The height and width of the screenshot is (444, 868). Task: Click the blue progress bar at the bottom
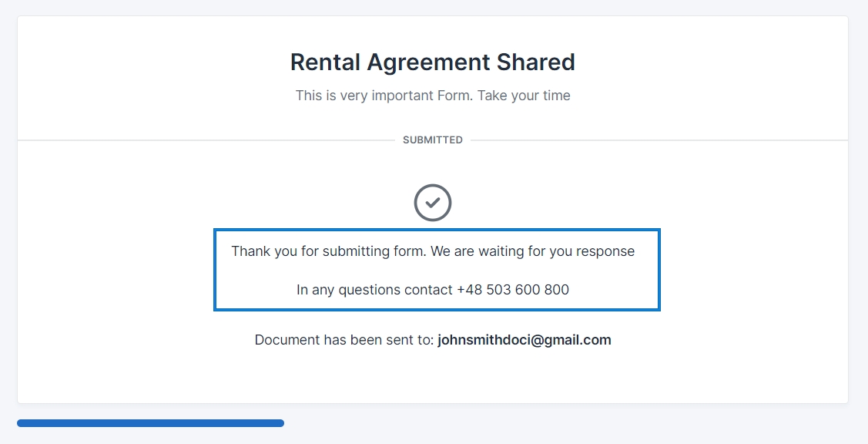pos(150,422)
